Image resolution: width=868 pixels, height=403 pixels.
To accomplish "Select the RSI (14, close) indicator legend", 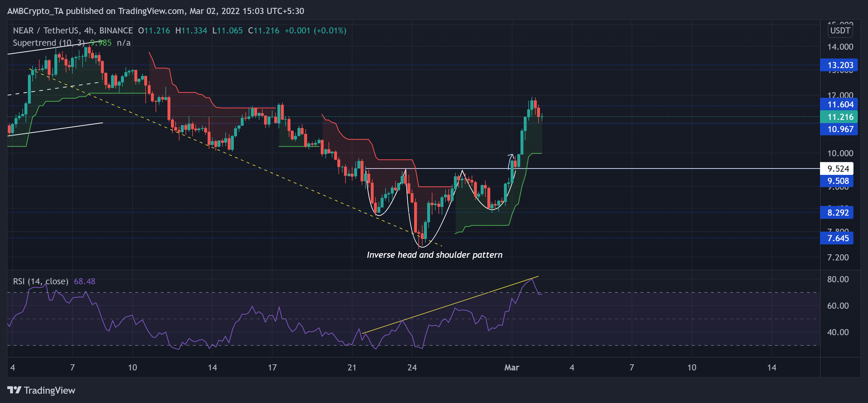I will [x=40, y=281].
